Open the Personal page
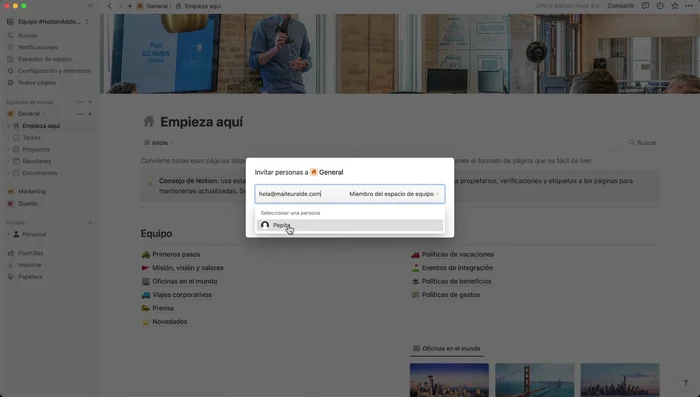 [x=34, y=234]
